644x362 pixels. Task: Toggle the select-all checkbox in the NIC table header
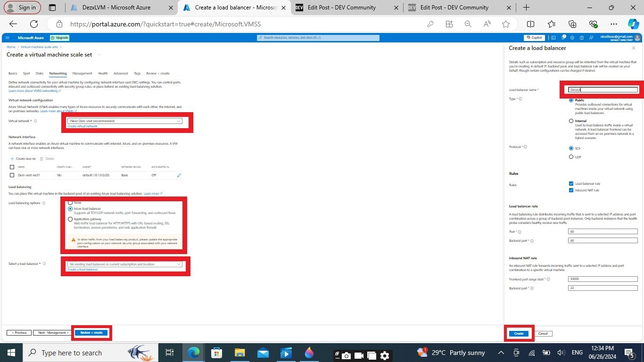point(12,167)
